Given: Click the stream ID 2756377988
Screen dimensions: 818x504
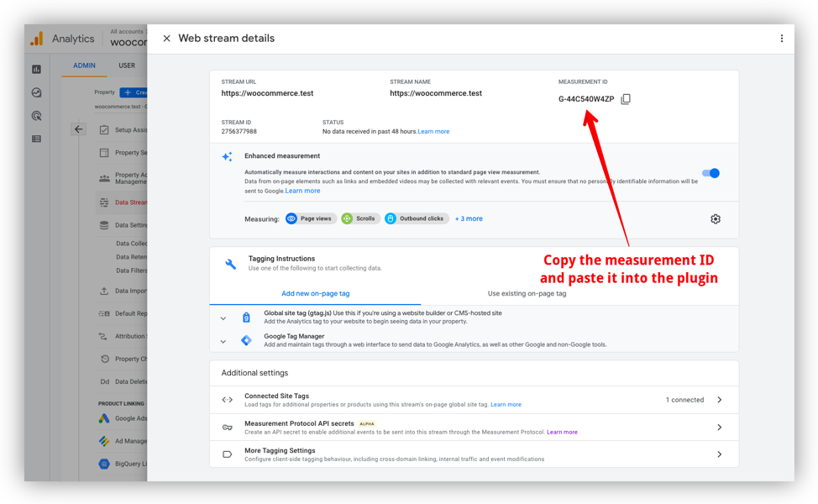Looking at the screenshot, I should (239, 132).
